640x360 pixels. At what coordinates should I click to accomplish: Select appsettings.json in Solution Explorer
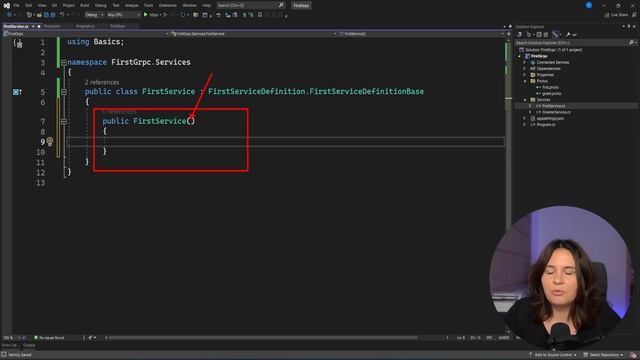[x=550, y=118]
